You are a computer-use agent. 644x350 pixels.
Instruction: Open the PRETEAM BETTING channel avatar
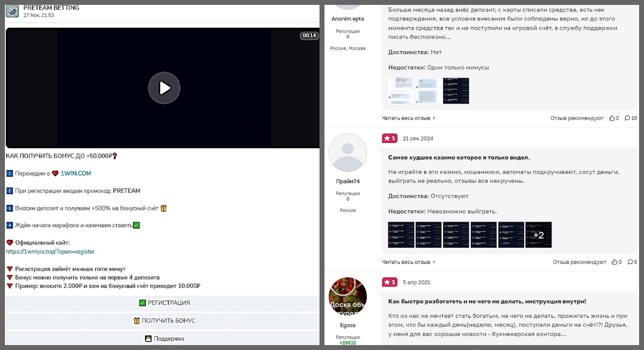tap(12, 11)
